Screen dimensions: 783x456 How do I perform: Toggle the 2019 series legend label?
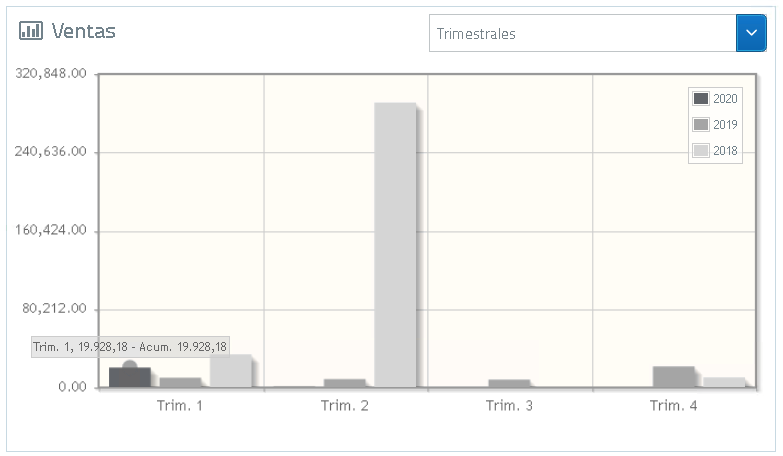click(x=725, y=124)
